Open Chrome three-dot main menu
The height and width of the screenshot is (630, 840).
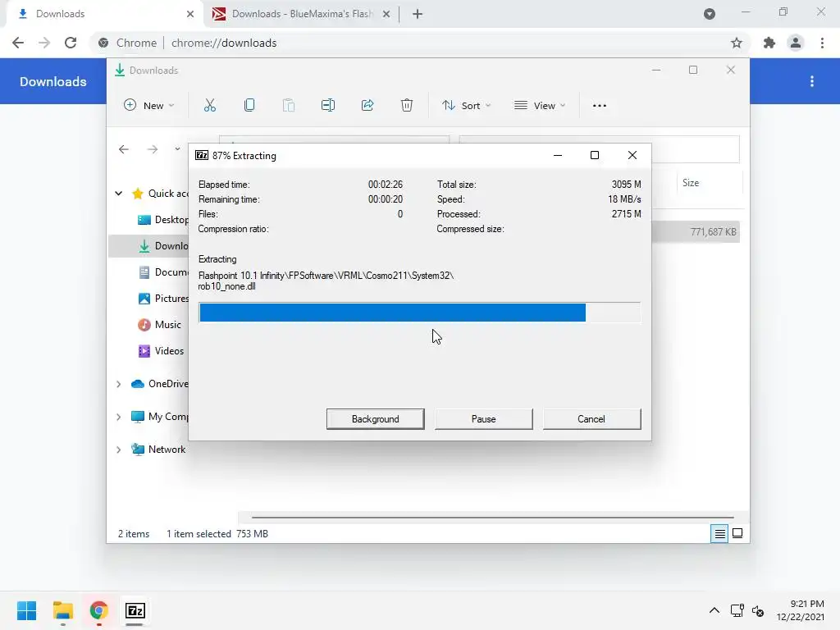click(822, 43)
